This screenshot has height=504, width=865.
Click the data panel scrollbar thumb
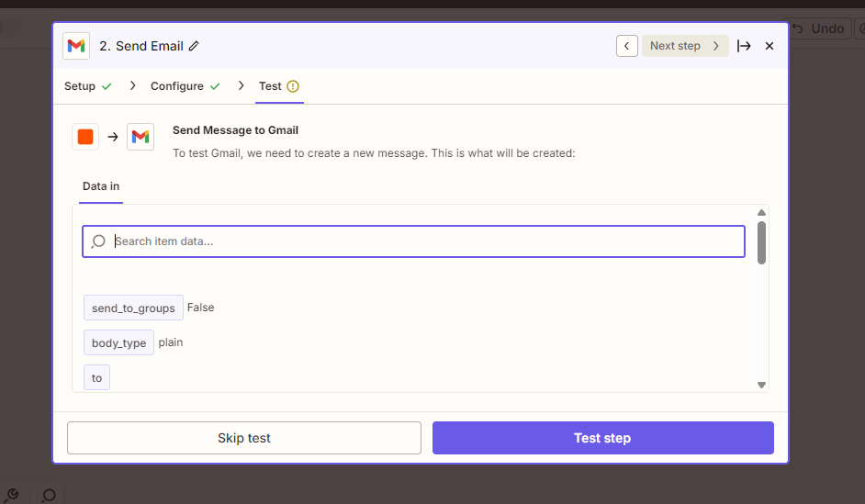pyautogui.click(x=761, y=242)
